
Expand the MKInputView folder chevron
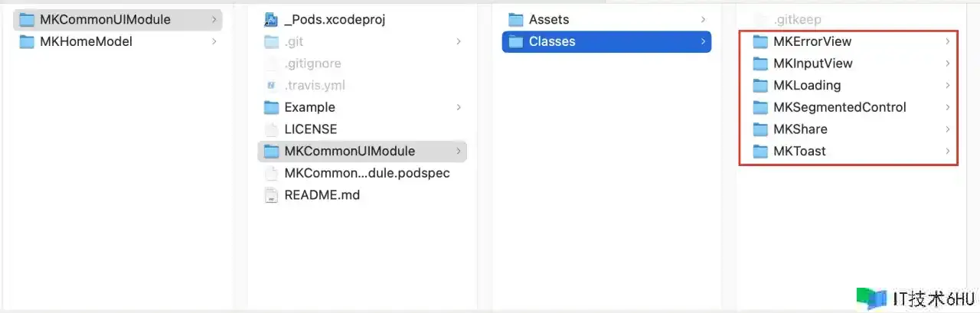point(948,64)
